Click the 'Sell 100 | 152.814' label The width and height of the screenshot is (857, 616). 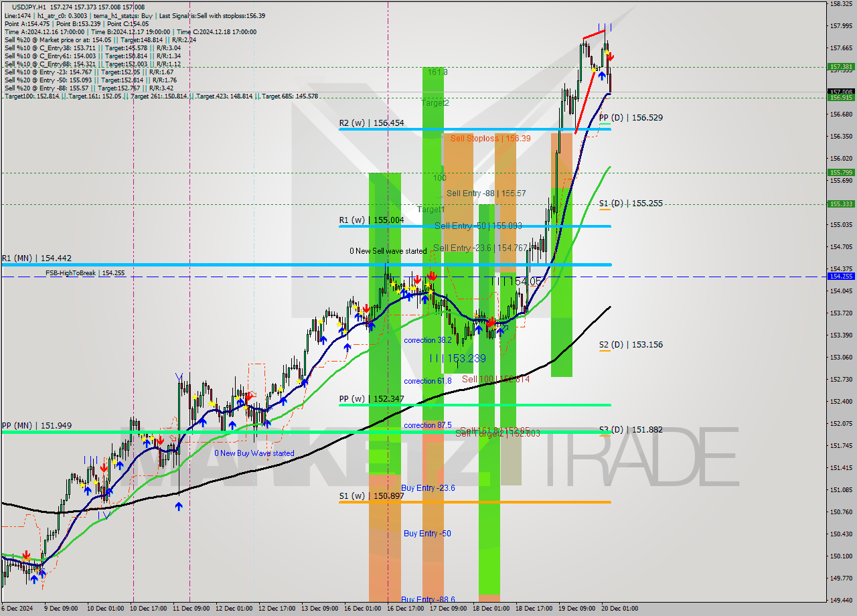495,379
